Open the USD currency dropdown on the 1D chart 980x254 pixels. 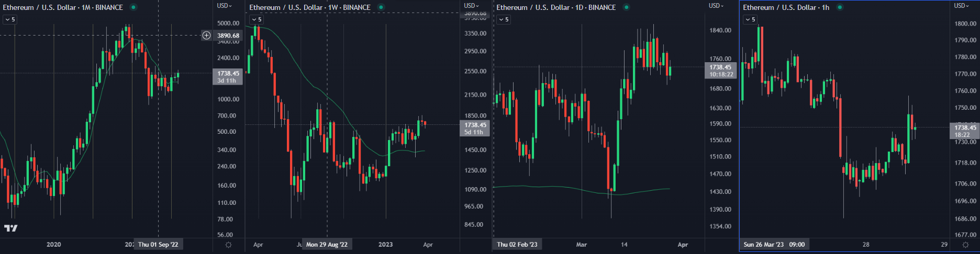tap(716, 6)
